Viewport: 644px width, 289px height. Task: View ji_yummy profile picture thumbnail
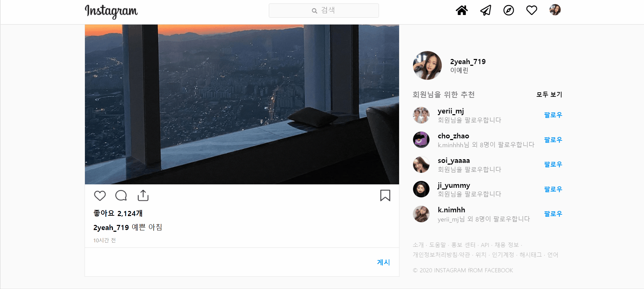pyautogui.click(x=421, y=189)
